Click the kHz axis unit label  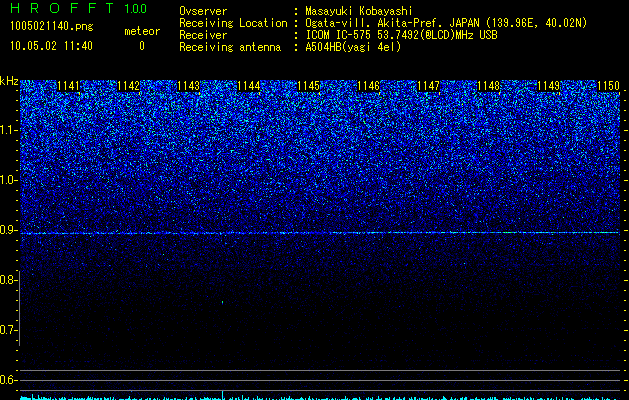coord(9,81)
